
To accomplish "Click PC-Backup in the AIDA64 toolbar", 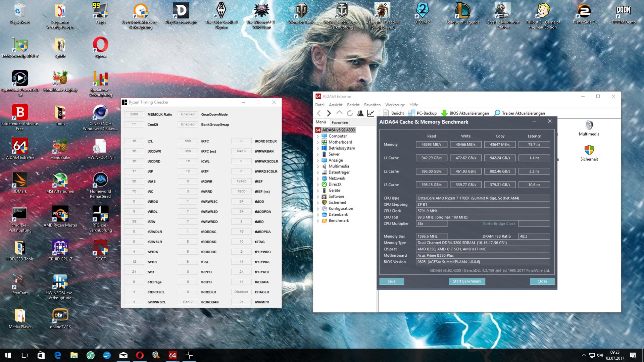I will click(422, 113).
